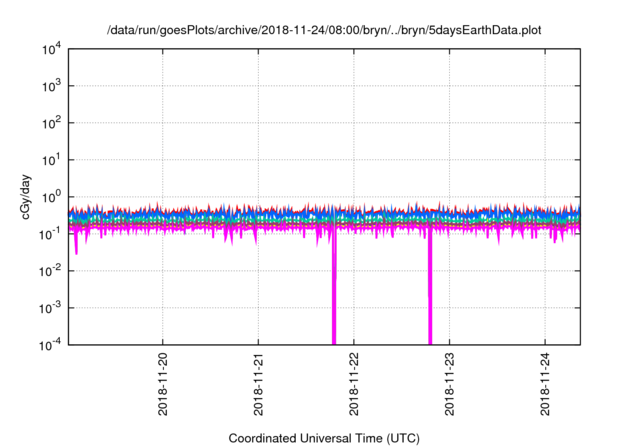Click the 10^2 y-axis label
The image size is (640, 448).
52,123
